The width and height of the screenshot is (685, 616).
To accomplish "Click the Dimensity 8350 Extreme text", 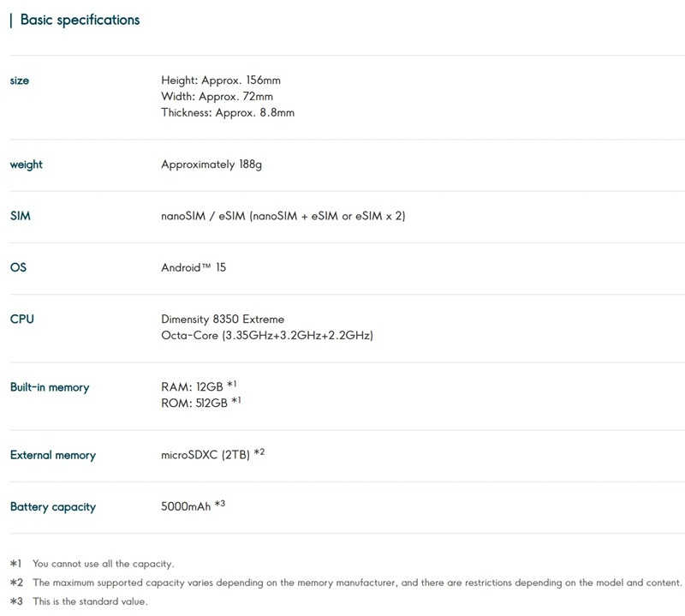I will tap(223, 319).
